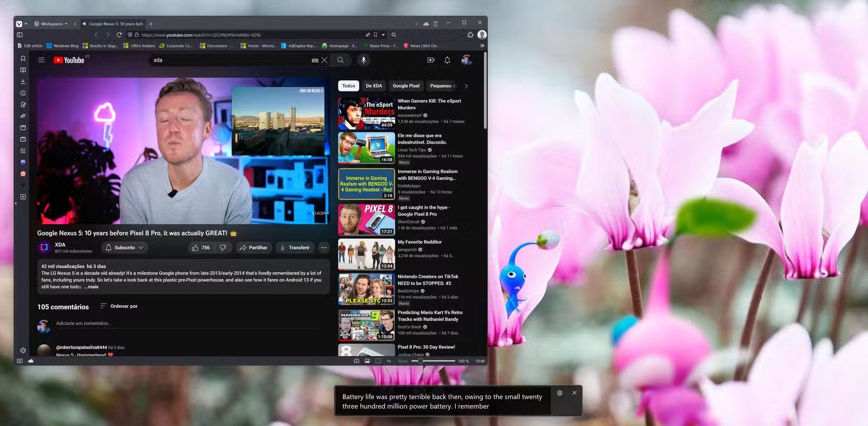
Task: Show more bookmarks bar chevron
Action: (x=482, y=46)
